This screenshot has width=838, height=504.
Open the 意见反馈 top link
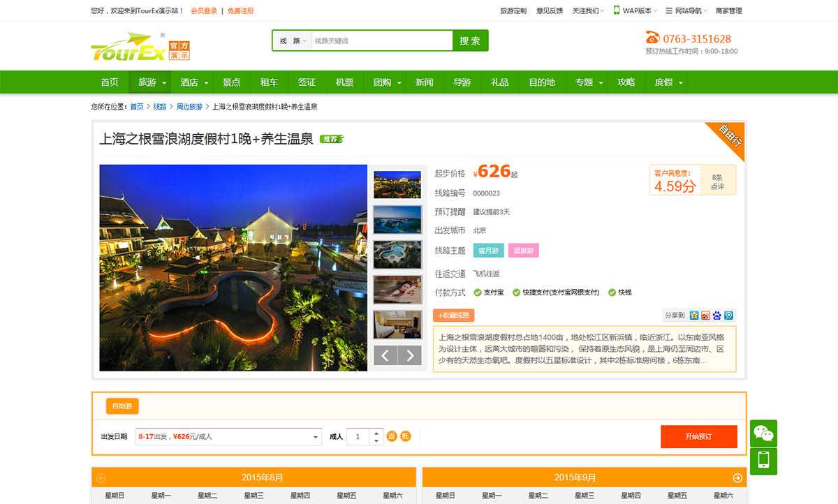pos(550,10)
